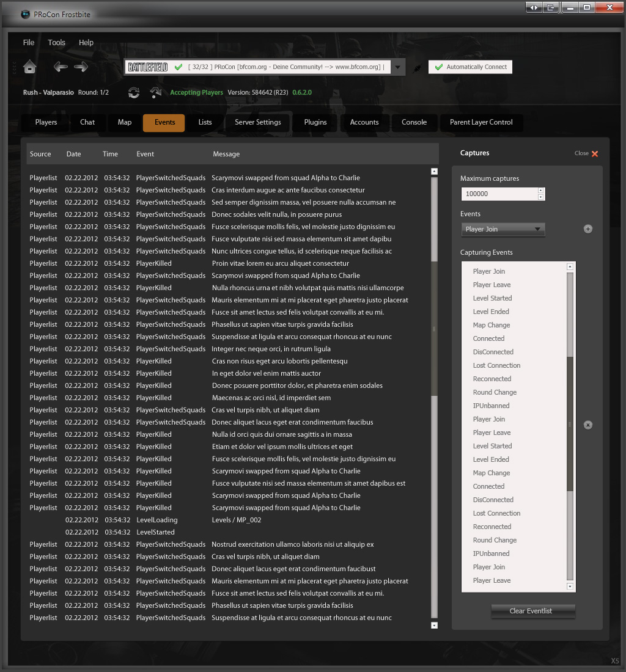Decrease Maximum captures with down stepper
Image resolution: width=626 pixels, height=672 pixels.
(541, 197)
